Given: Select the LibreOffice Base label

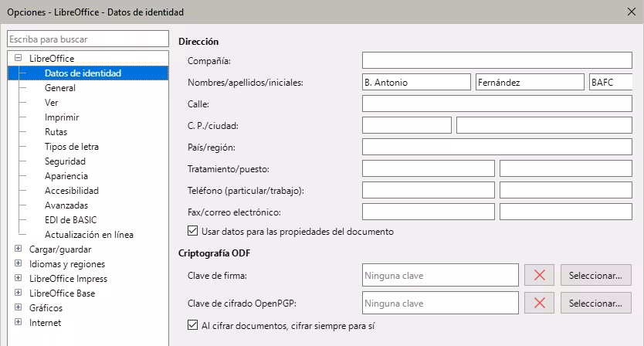Looking at the screenshot, I should click(62, 293).
